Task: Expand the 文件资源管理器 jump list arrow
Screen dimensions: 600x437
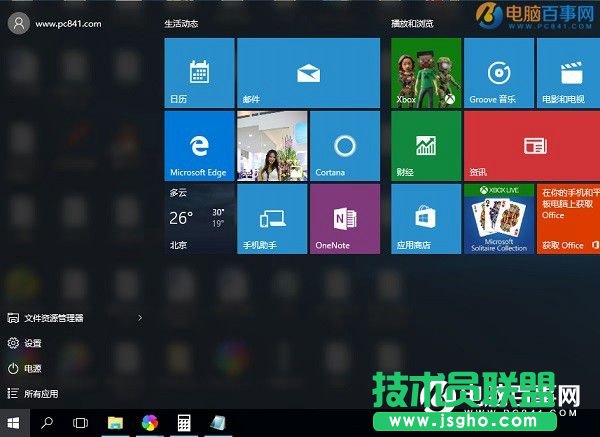Action: (x=140, y=318)
